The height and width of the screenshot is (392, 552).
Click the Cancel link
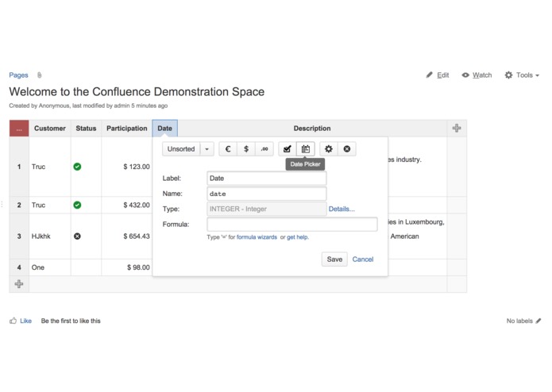(363, 259)
